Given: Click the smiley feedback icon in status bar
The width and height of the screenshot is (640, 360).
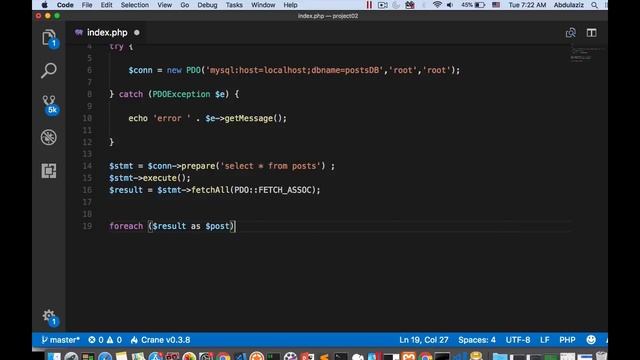Looking at the screenshot, I should (591, 340).
